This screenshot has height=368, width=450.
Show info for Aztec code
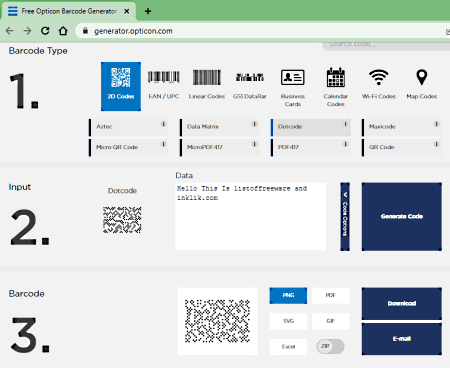(164, 124)
